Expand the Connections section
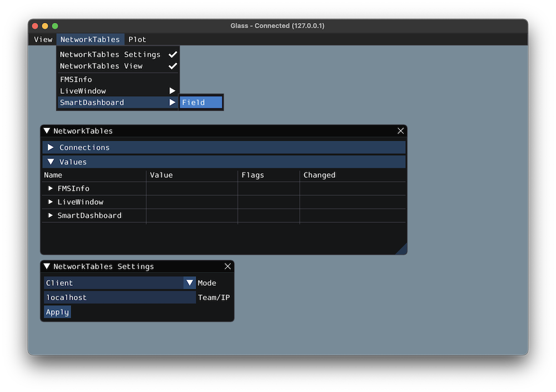The height and width of the screenshot is (392, 556). pos(51,147)
